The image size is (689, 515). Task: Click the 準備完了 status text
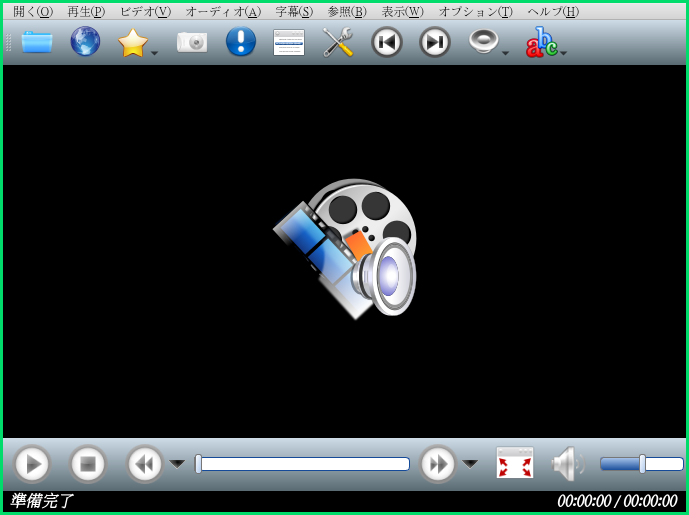click(41, 501)
